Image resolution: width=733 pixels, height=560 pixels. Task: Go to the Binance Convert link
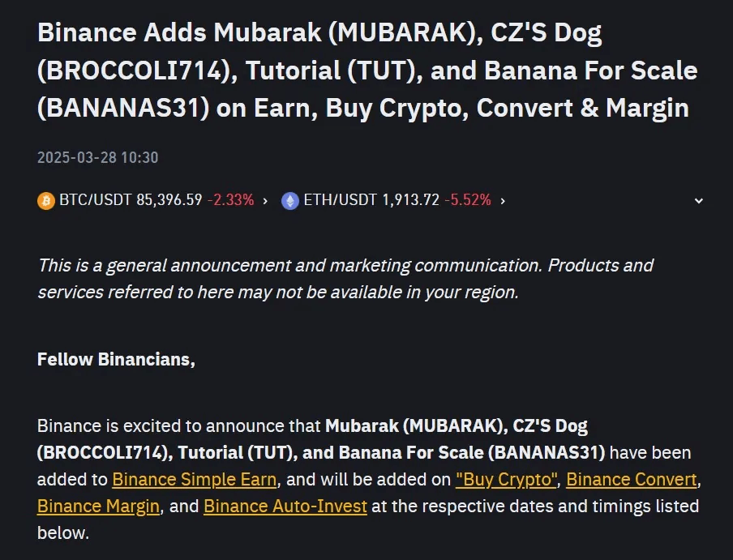(632, 479)
